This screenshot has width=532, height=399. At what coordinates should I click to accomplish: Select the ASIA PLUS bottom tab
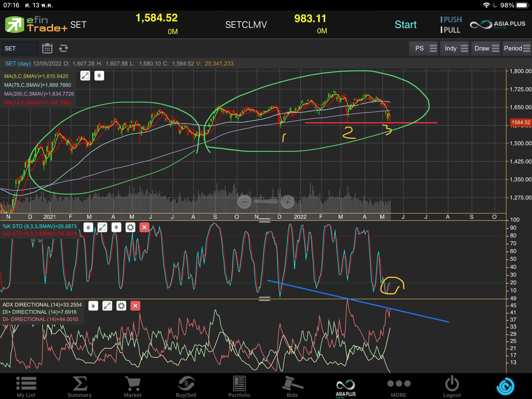click(346, 388)
